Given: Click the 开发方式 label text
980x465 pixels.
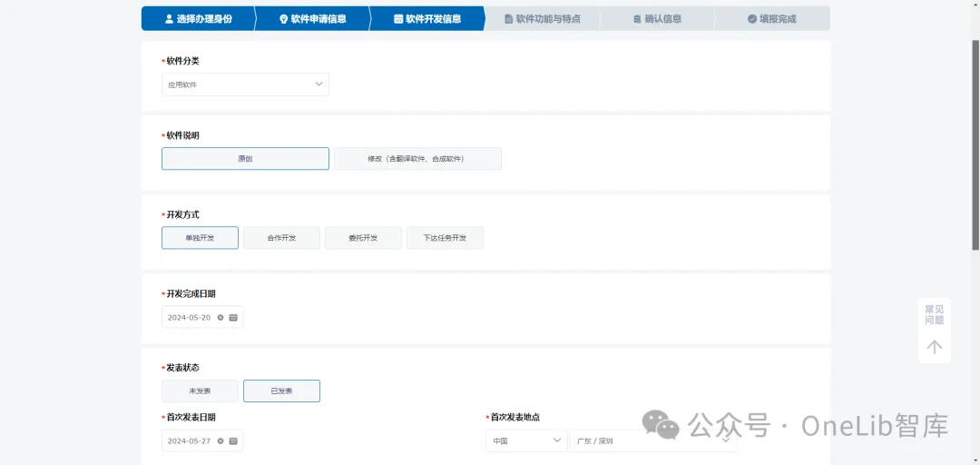Looking at the screenshot, I should pyautogui.click(x=182, y=214).
